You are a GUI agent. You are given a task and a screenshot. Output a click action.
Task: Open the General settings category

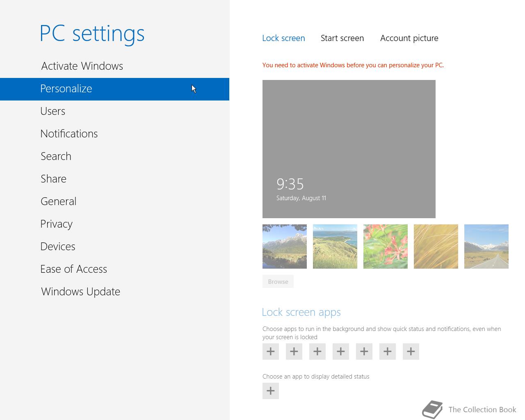[114, 201]
